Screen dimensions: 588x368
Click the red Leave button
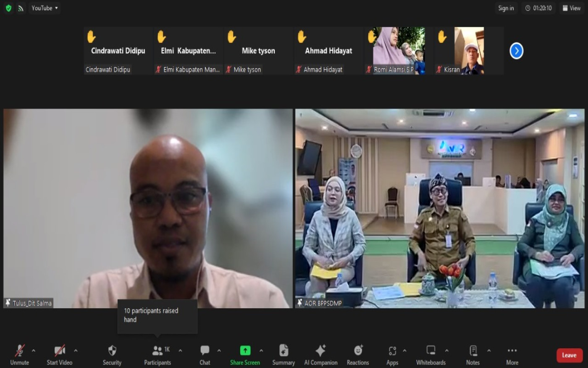pos(569,355)
